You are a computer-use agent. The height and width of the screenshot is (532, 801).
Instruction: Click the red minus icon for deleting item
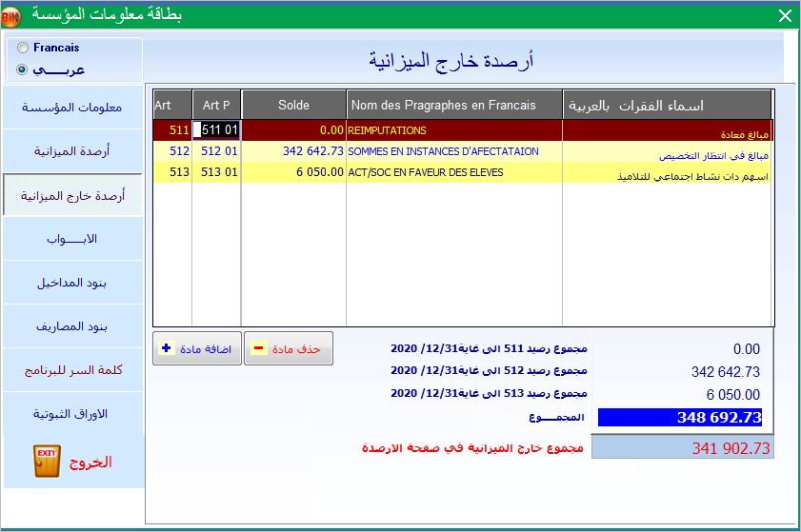(258, 349)
